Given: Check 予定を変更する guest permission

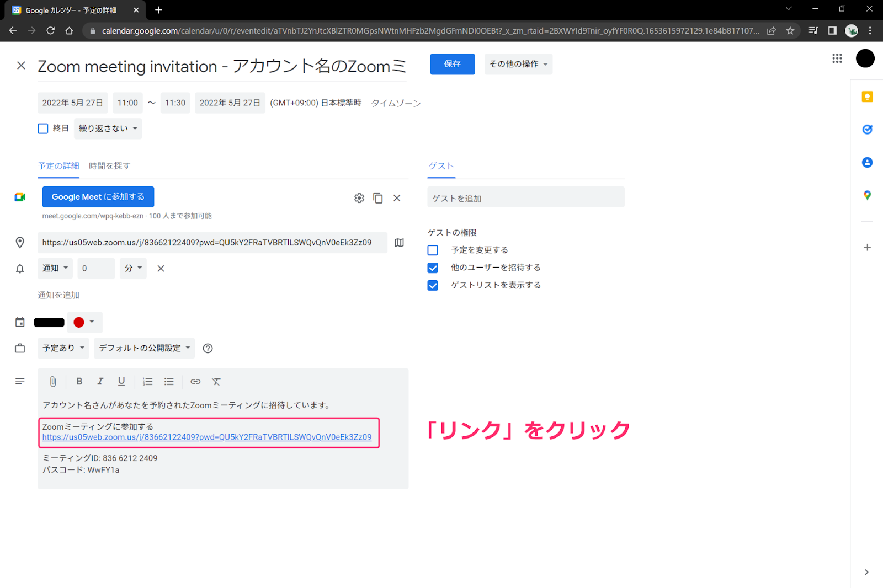Looking at the screenshot, I should tap(433, 250).
